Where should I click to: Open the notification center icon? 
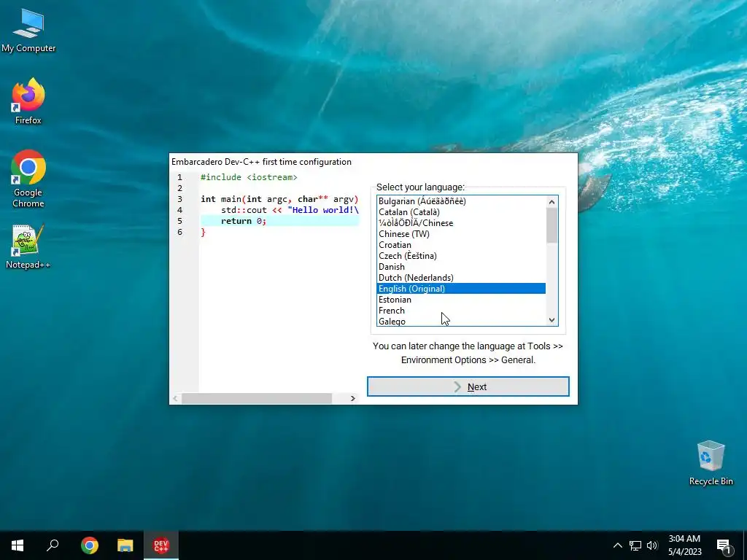[723, 545]
